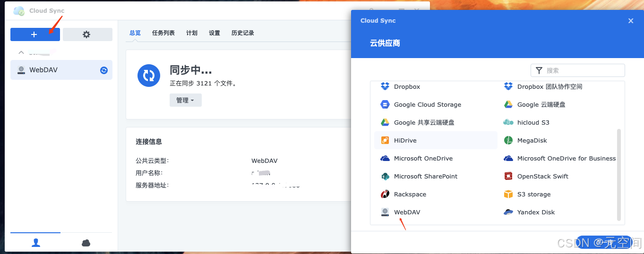Open the 计划 tab

pos(192,33)
